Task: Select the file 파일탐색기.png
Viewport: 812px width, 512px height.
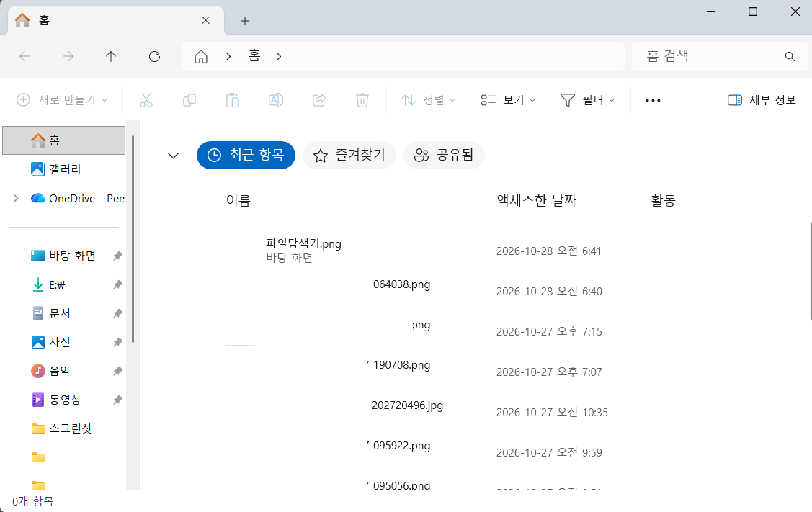Action: tap(303, 244)
